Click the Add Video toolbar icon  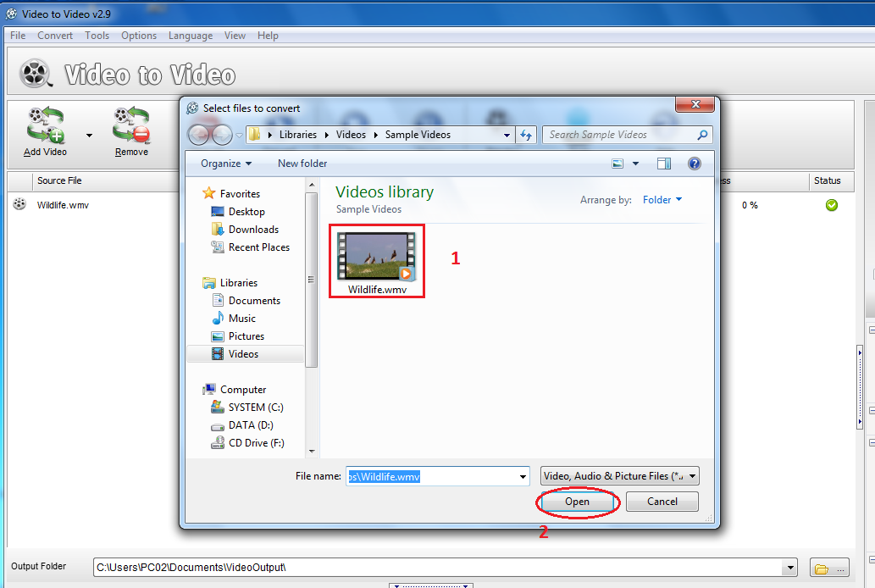46,127
